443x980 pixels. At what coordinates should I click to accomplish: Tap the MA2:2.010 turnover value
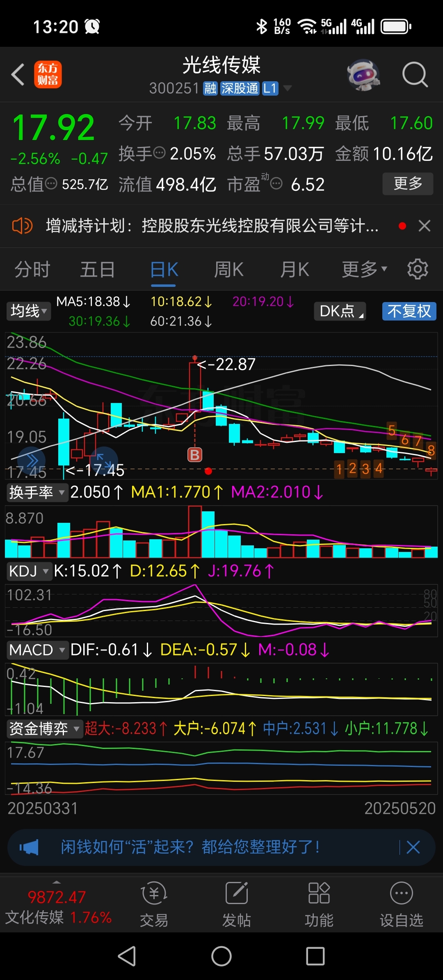tap(277, 492)
